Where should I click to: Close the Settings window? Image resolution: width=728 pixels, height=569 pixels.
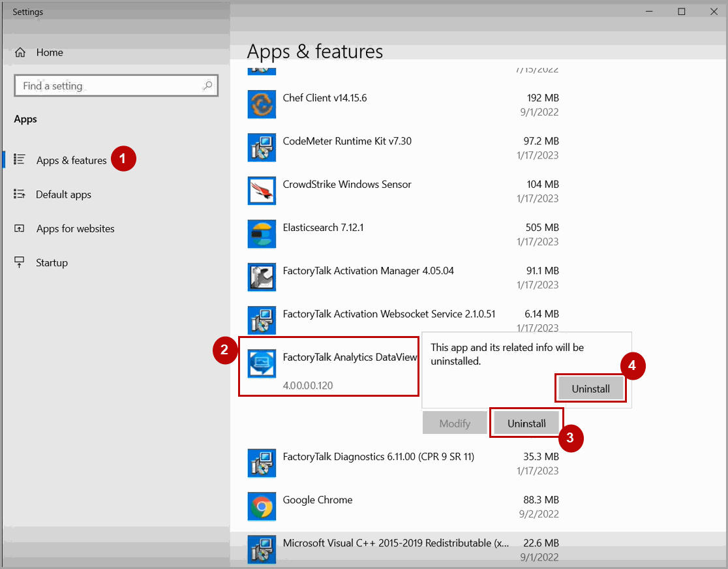(x=714, y=12)
